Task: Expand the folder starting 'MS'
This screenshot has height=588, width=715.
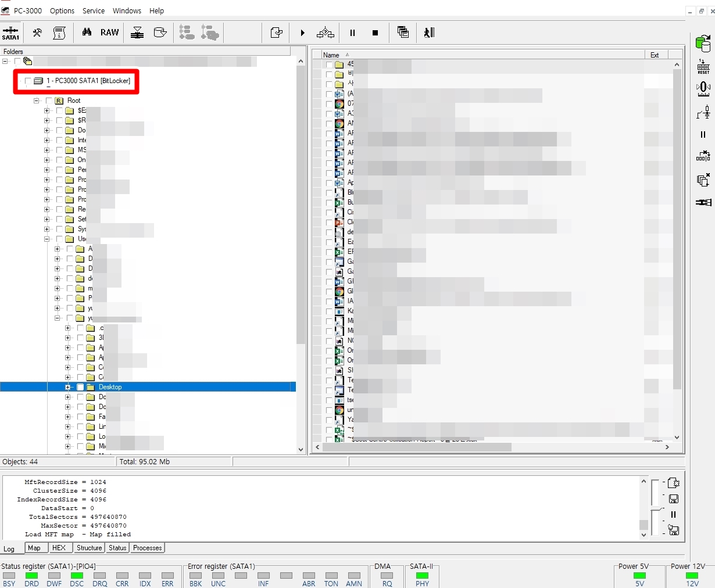Action: pos(47,150)
